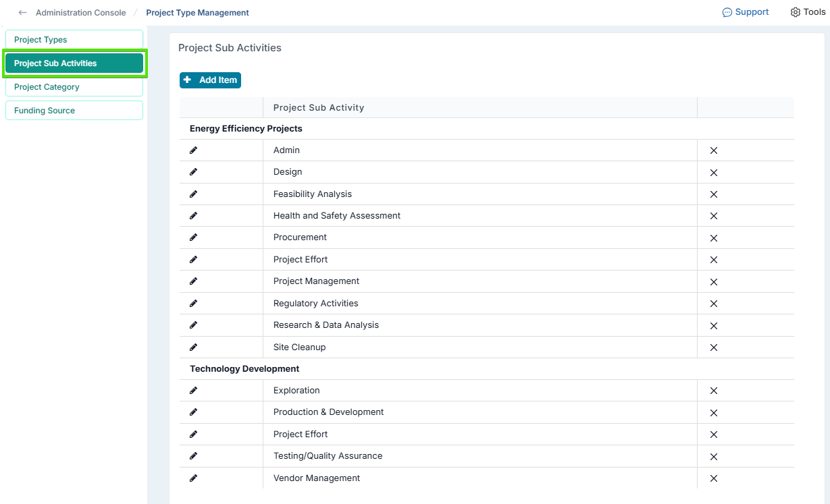This screenshot has height=504, width=830.
Task: Click the pencil edit icon for Admin
Action: pos(193,150)
